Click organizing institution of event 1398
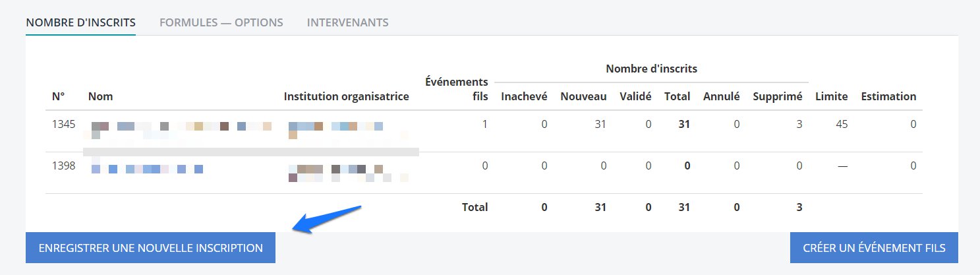This screenshot has height=275, width=980. 348,173
